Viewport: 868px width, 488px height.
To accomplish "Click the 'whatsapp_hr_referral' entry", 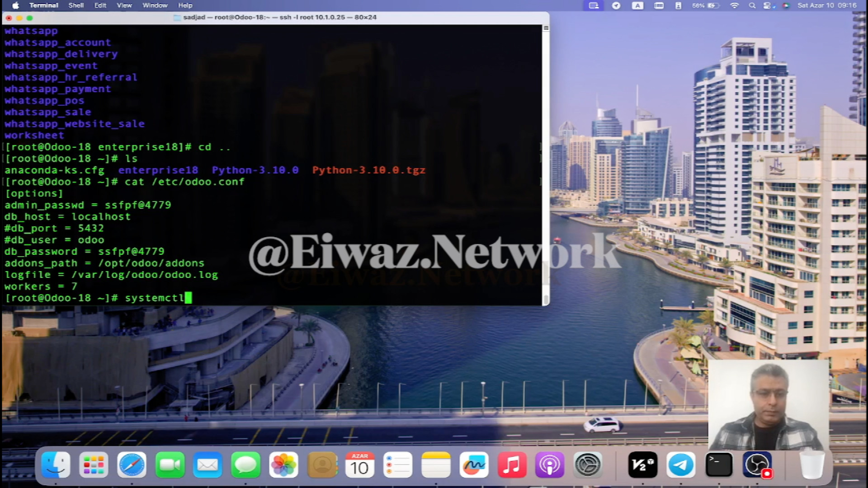I will point(71,77).
